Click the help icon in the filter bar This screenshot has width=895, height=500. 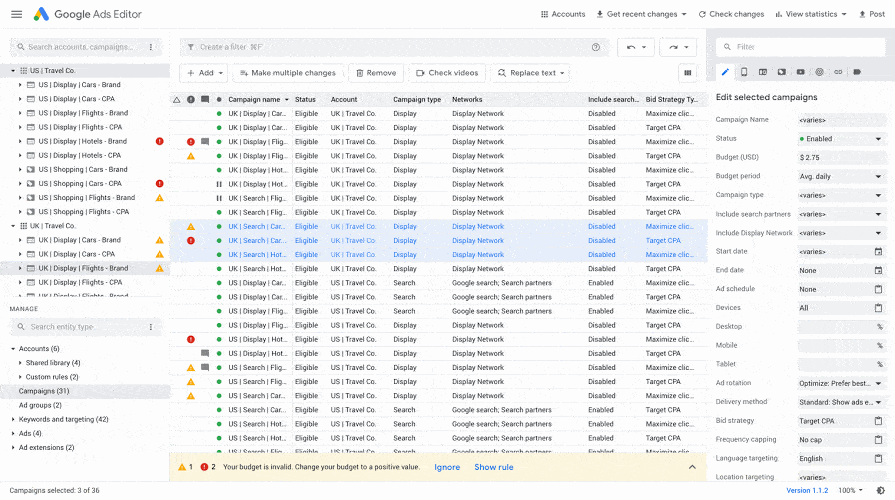click(x=596, y=47)
